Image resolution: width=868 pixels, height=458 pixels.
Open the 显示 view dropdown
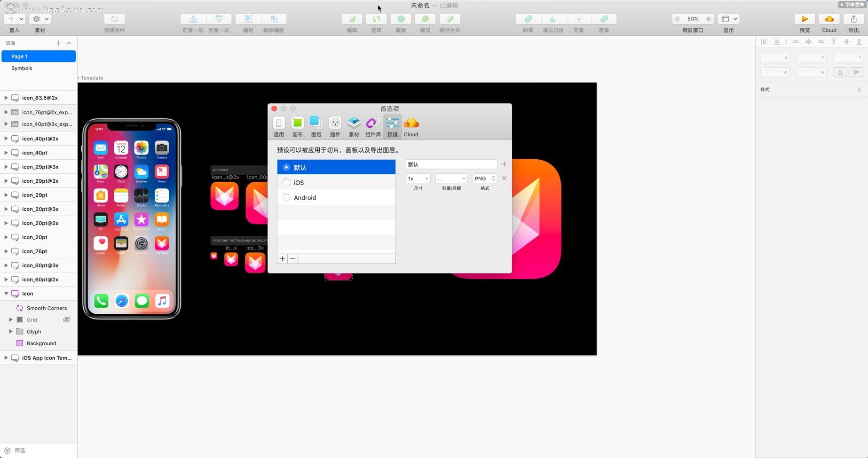[x=729, y=19]
